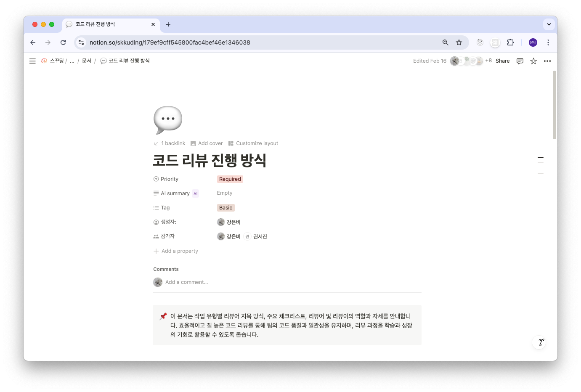Open the 1 backlink link
The image size is (581, 392).
click(x=170, y=143)
